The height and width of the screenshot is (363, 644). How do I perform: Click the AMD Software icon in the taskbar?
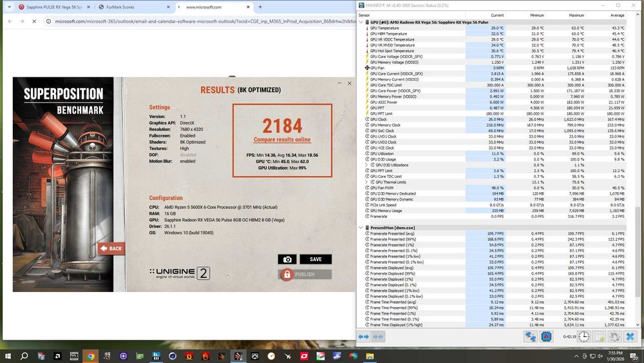click(57, 356)
